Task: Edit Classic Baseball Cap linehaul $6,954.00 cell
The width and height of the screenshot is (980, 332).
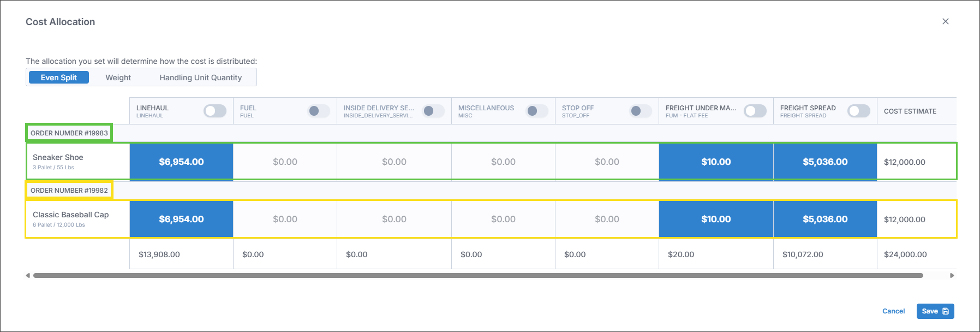Action: tap(181, 219)
